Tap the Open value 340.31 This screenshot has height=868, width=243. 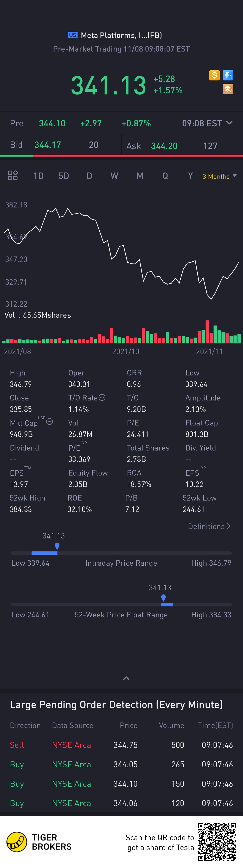pos(79,385)
